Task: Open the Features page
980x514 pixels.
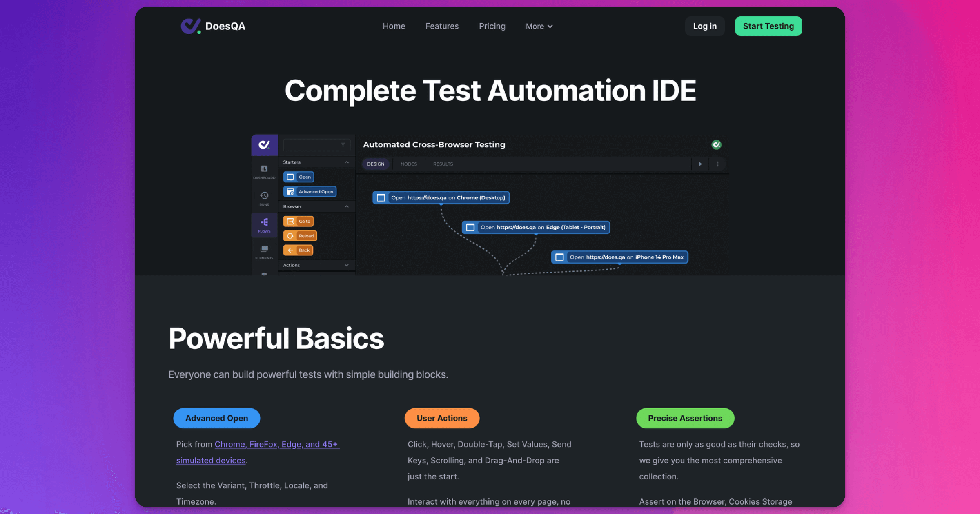Action: [442, 26]
